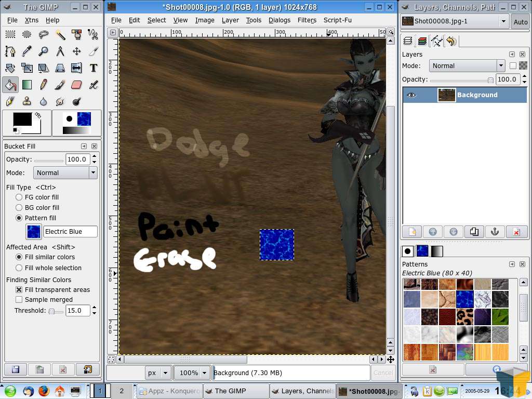Open The GIMP taskbar entry

tap(236, 391)
